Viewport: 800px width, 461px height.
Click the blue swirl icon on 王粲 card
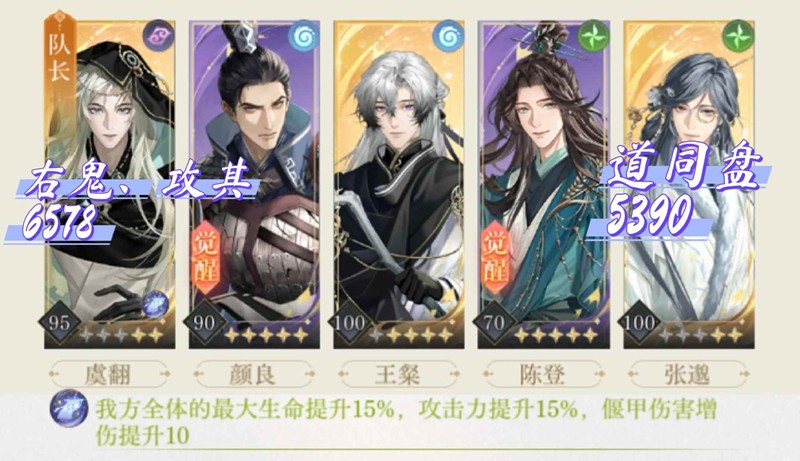447,36
